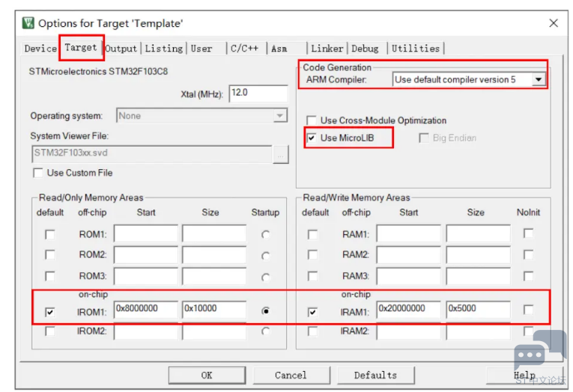This screenshot has height=392, width=573.
Task: Close the Options for Target dialog
Action: [x=554, y=23]
